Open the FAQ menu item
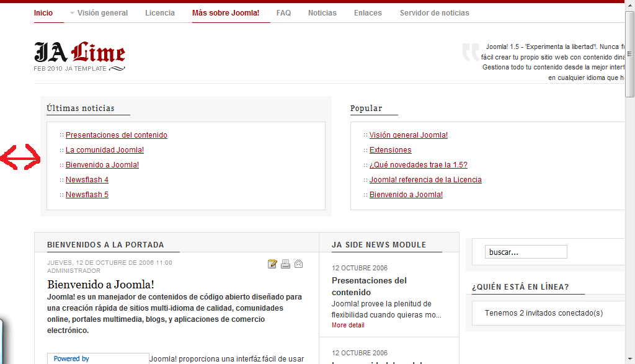Viewport: 635px width, 364px height. (x=283, y=13)
